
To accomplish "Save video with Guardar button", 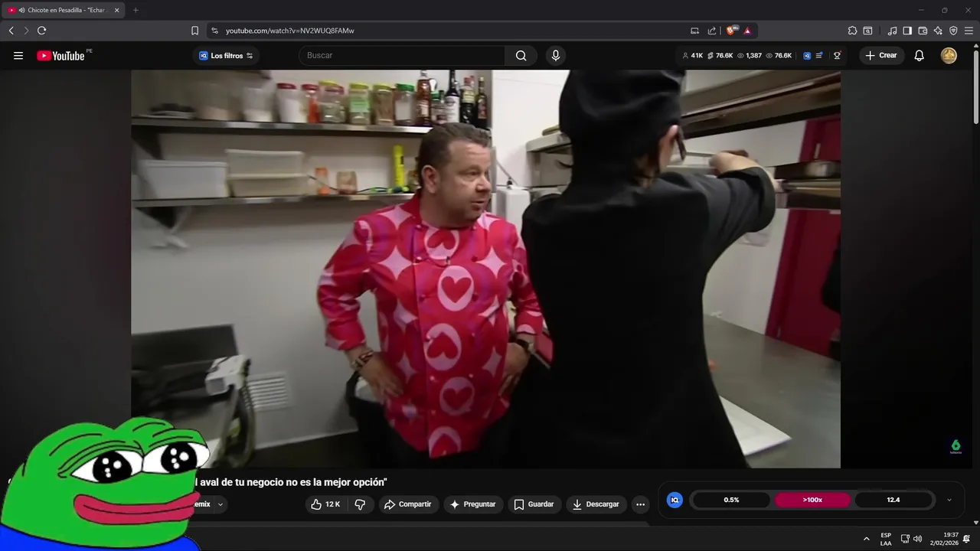I will (534, 504).
